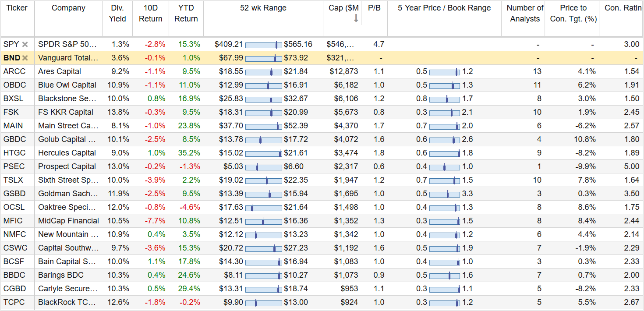Sort by Number of Analysts header
The height and width of the screenshot is (311, 644).
point(525,14)
